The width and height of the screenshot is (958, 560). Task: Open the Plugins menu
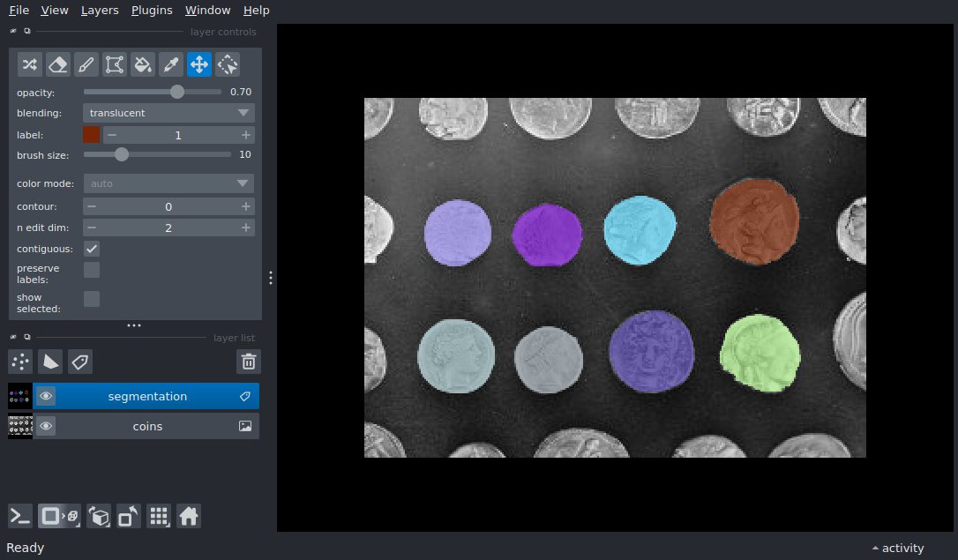(x=152, y=11)
